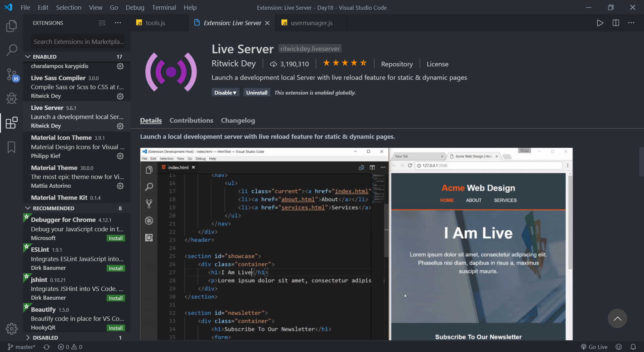Click the feedback smiley in status bar
Screen dimensions: 644x352
click(619, 347)
